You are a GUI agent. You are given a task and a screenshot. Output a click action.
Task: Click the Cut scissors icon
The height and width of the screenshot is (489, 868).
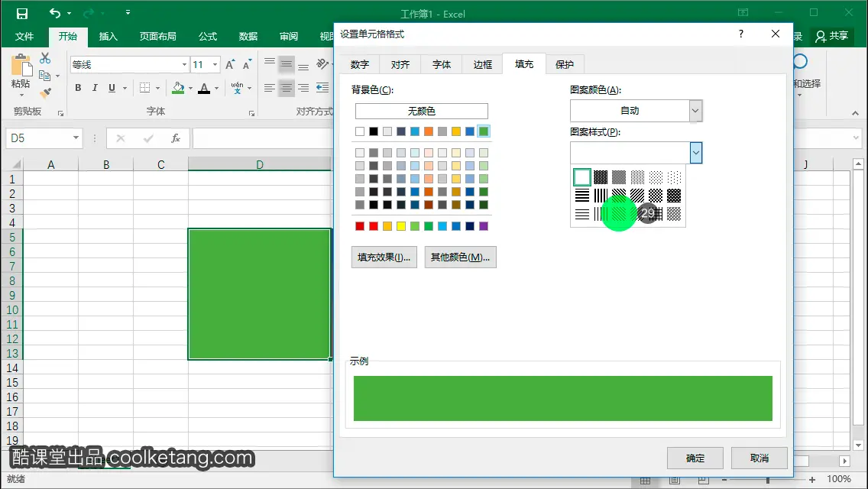click(x=45, y=58)
